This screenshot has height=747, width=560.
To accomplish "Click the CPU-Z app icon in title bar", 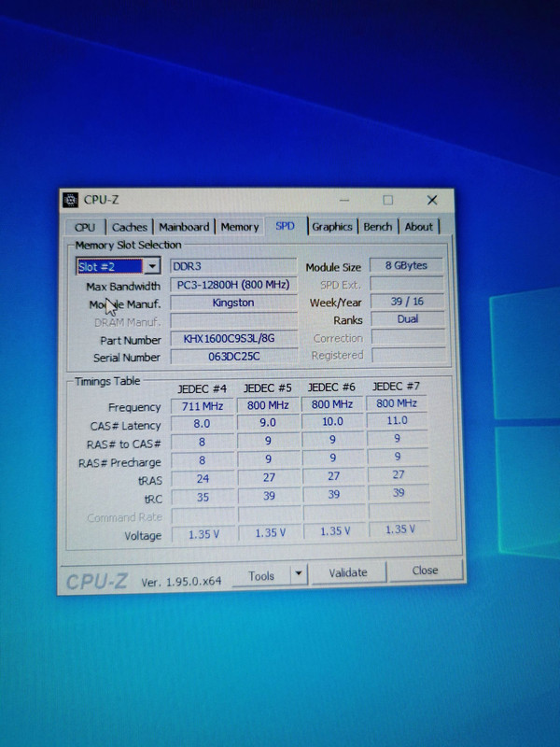I will click(71, 200).
